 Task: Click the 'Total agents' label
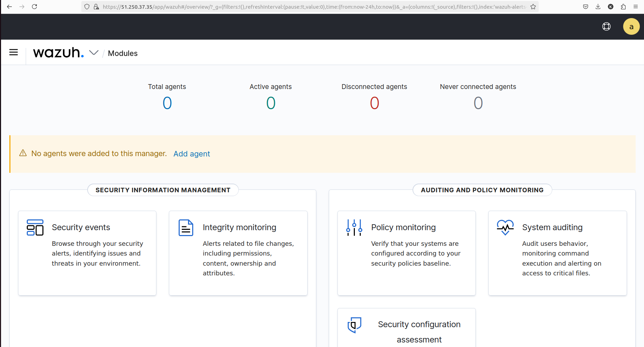click(167, 87)
